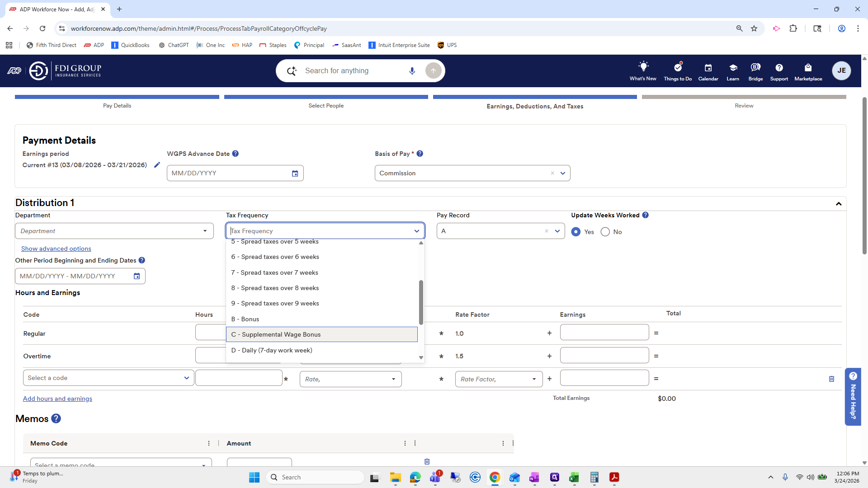Click the Regular earnings input field
Viewport: 868px width, 488px height.
click(x=604, y=333)
